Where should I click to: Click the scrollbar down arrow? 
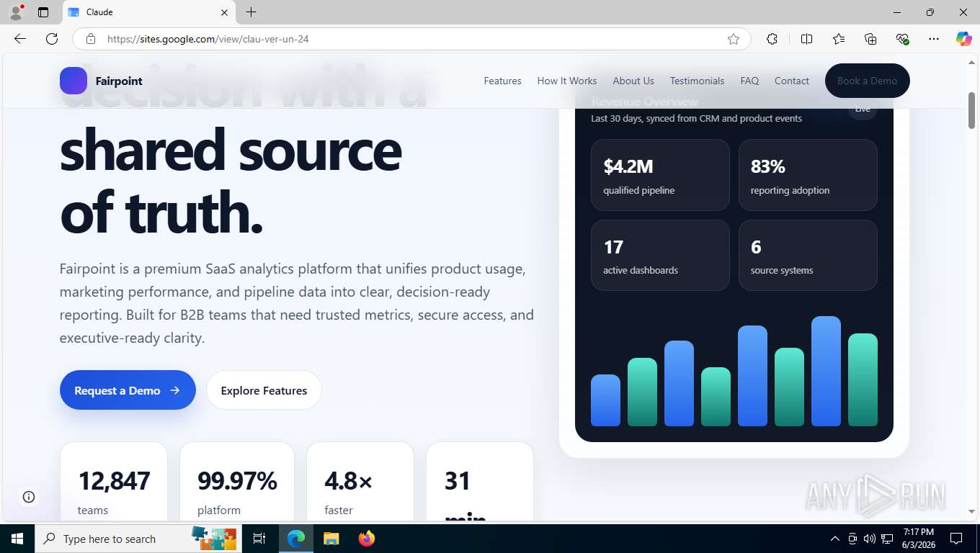pyautogui.click(x=971, y=511)
